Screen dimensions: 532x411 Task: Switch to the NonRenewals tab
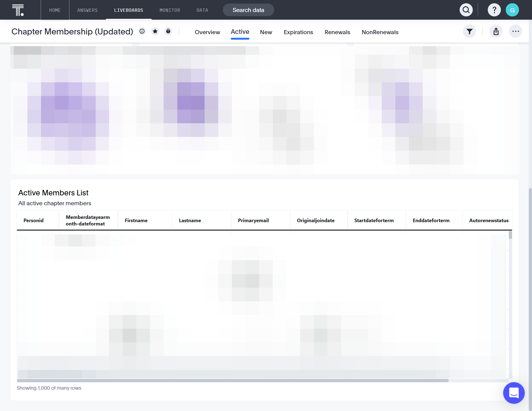point(380,32)
